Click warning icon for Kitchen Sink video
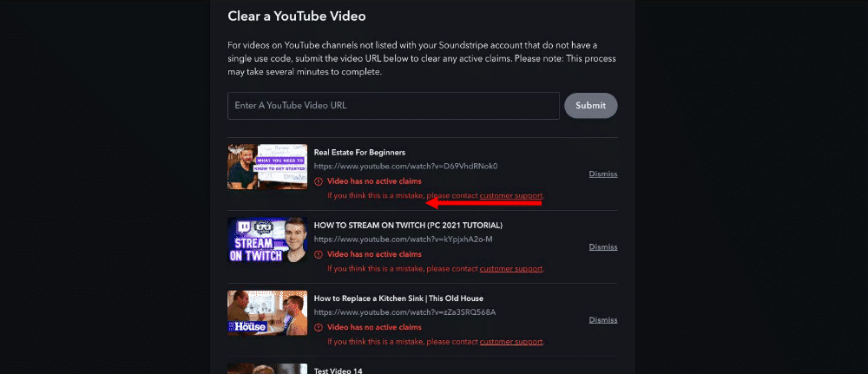The width and height of the screenshot is (868, 374). [319, 327]
